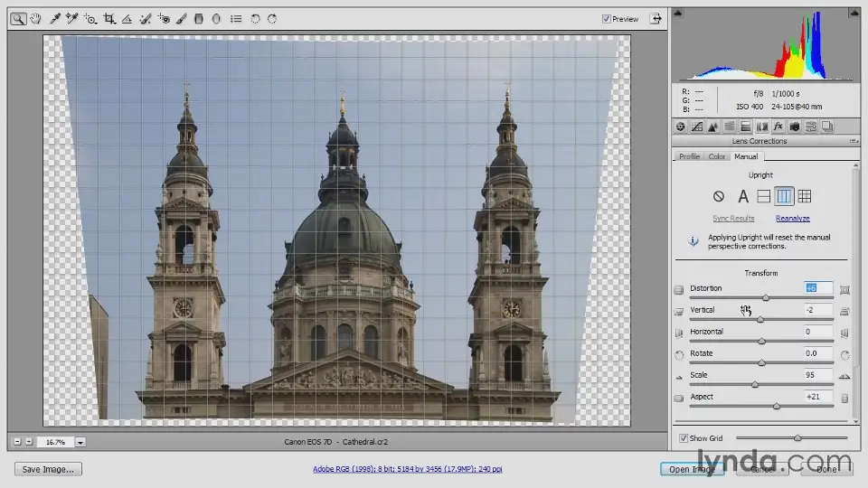Apply Upright Auto correction
868x488 pixels.
coord(743,196)
